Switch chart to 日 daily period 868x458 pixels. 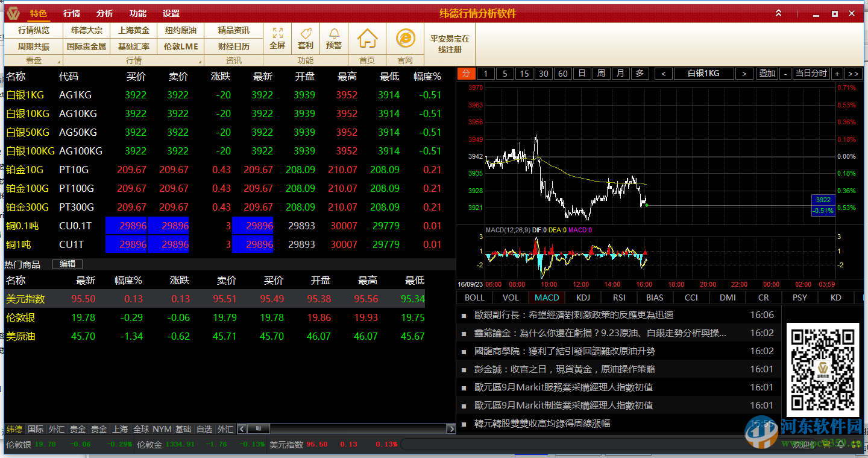click(582, 74)
